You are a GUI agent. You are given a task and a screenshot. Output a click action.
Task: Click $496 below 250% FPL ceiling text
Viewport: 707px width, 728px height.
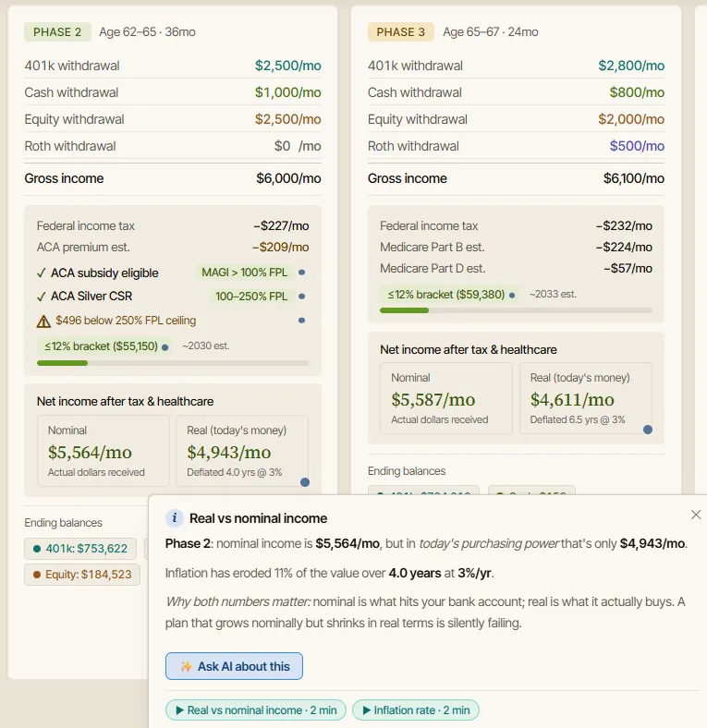pyautogui.click(x=126, y=321)
